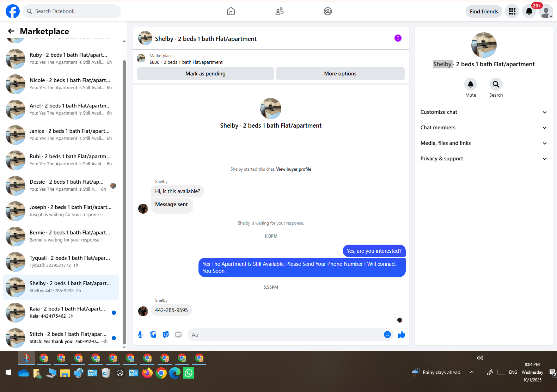Expand Customize chat section
This screenshot has height=392, width=557.
(x=484, y=112)
